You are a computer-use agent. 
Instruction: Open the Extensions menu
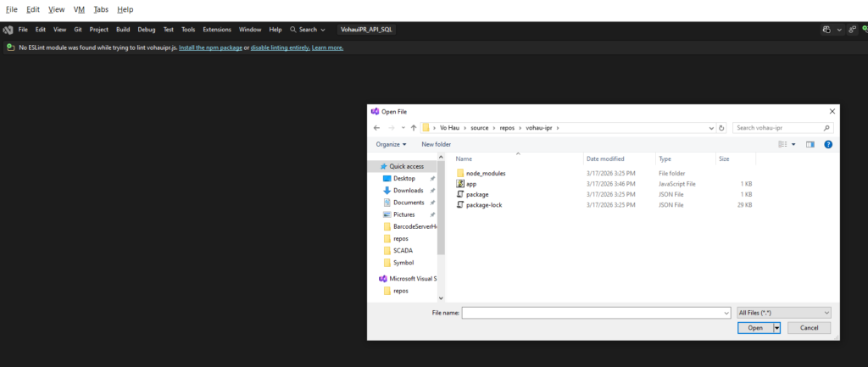(x=217, y=30)
